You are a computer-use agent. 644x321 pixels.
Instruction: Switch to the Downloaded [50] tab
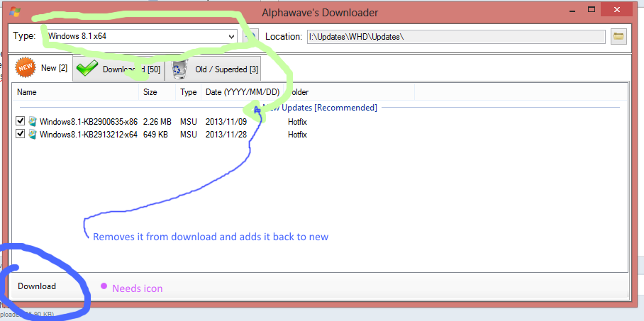[118, 69]
